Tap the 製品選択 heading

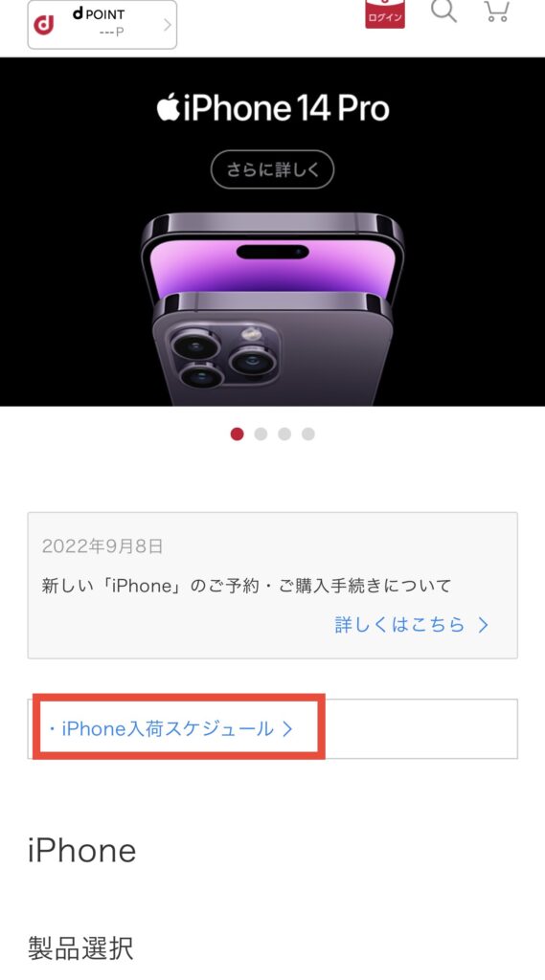80,948
